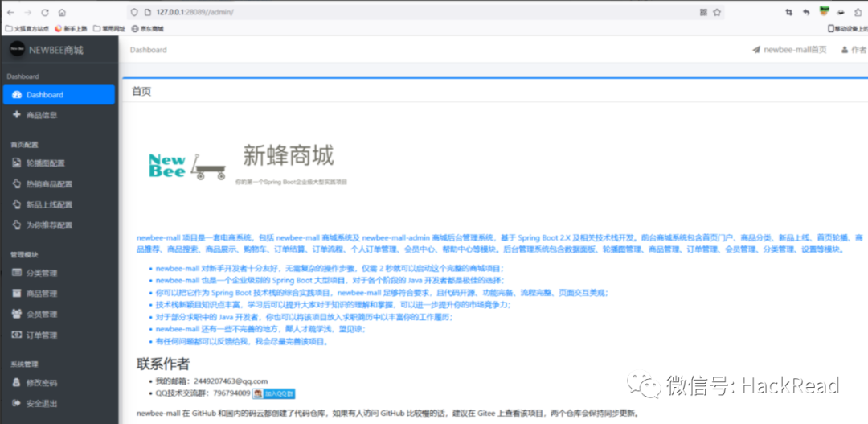Image resolution: width=868 pixels, height=424 pixels.
Task: Click the 系统管理 sidebar section header
Action: pyautogui.click(x=24, y=364)
